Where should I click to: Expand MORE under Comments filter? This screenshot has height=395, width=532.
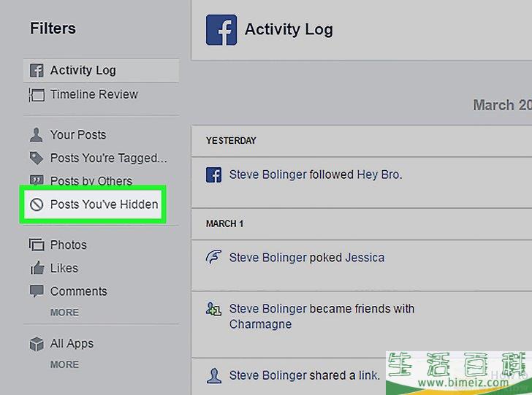pos(64,312)
